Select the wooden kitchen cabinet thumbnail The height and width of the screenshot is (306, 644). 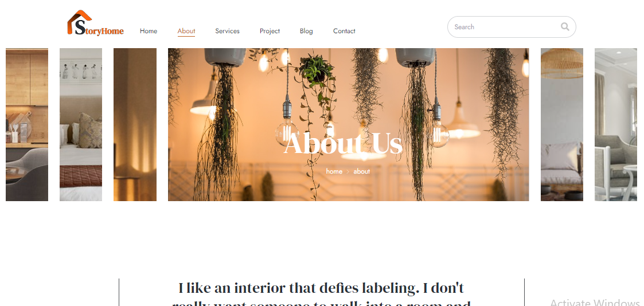[27, 125]
